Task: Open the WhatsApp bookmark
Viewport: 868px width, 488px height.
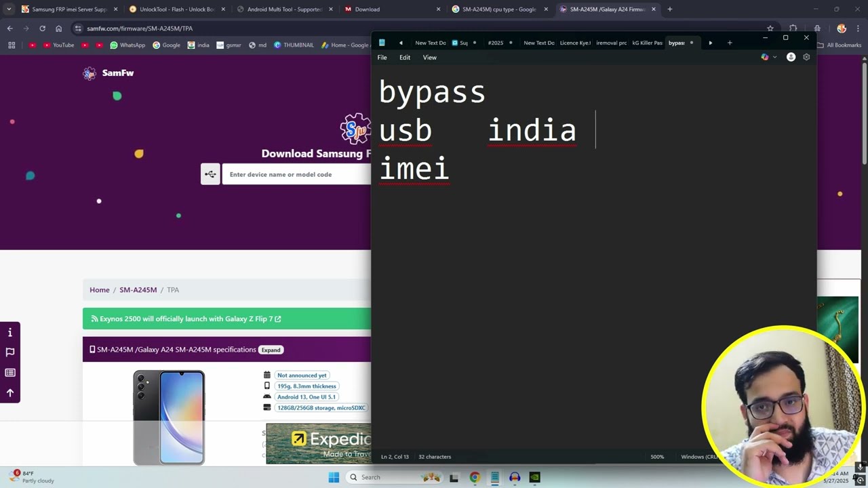Action: click(x=127, y=45)
